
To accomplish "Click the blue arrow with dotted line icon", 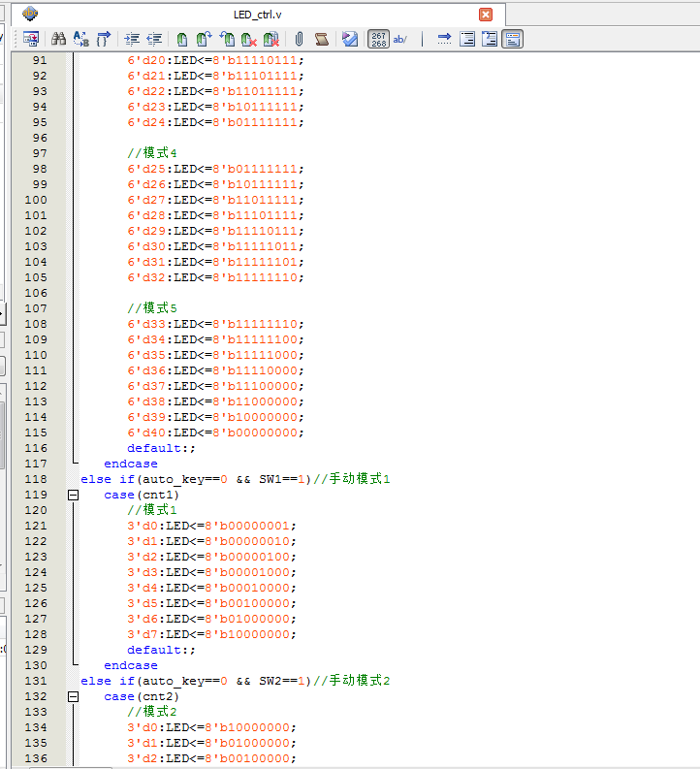I will (444, 39).
